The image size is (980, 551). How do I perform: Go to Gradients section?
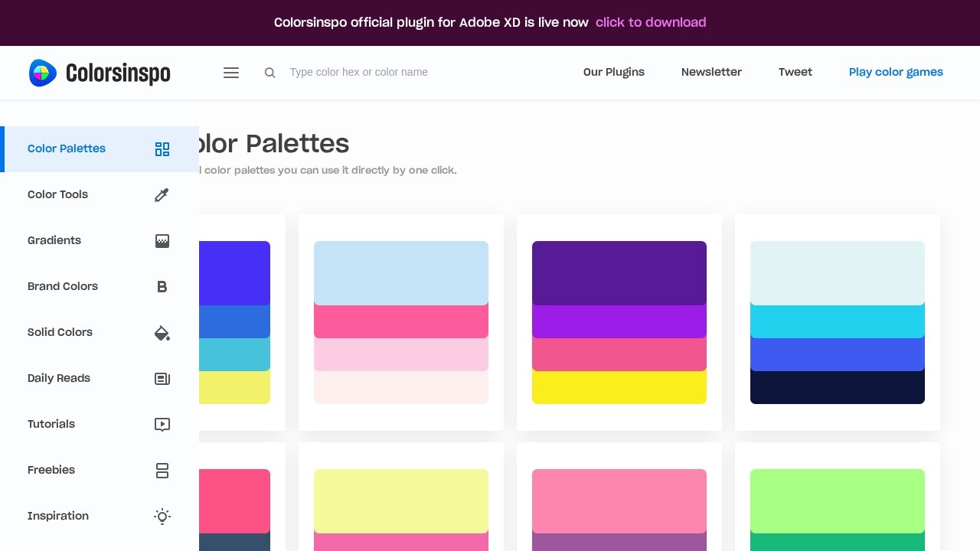(x=100, y=241)
